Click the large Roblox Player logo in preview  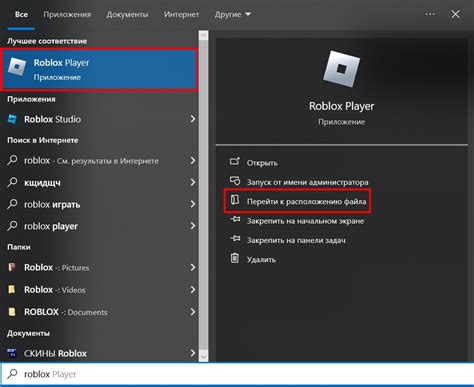(341, 69)
